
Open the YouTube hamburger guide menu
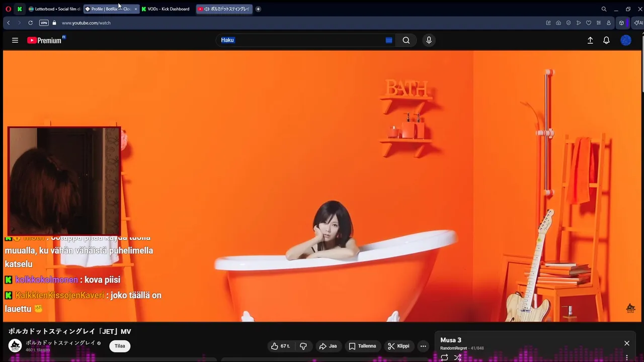pyautogui.click(x=15, y=40)
